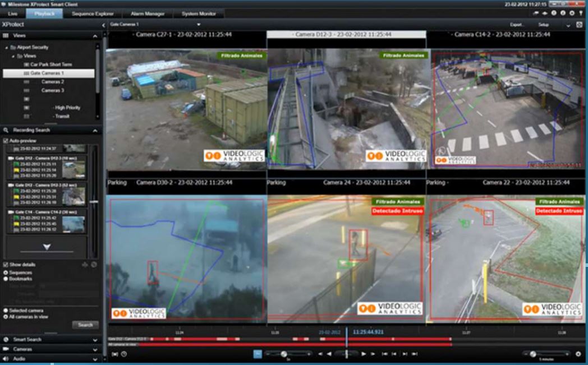
Task: Collapse the Views section
Action: coord(95,36)
